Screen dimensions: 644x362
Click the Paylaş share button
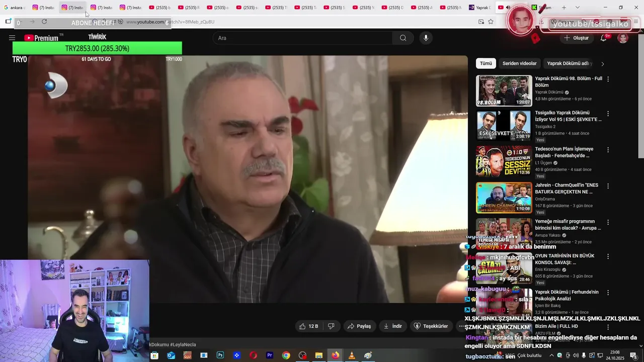click(x=359, y=326)
